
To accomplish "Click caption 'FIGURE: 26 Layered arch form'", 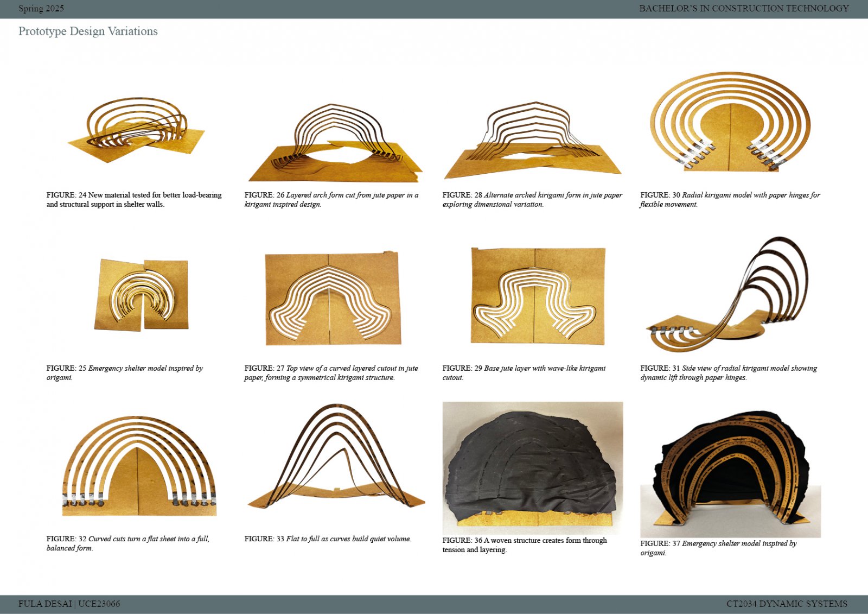I will (331, 200).
